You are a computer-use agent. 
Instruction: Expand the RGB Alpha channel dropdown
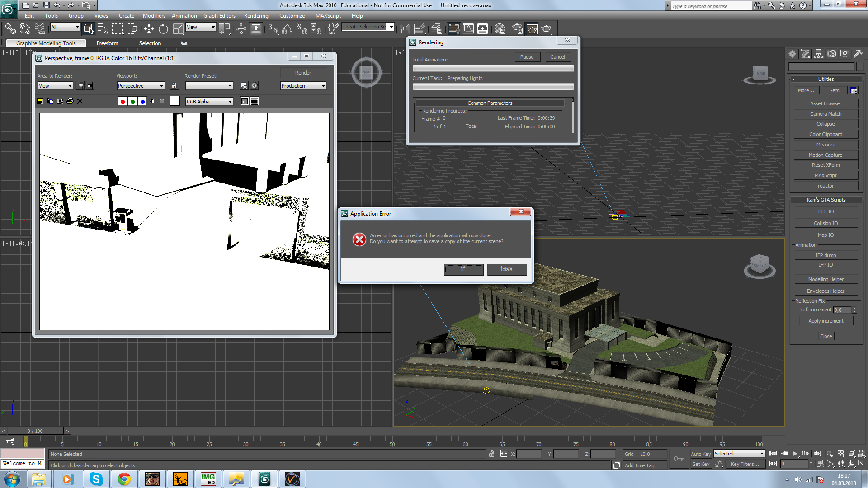coord(209,102)
